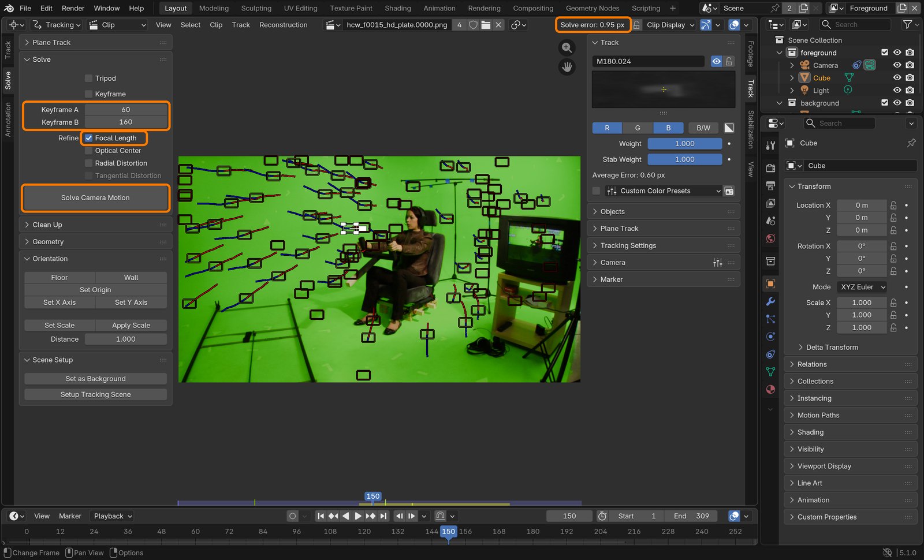Select the pan hand tool icon
Screen dimensions: 924x560
567,67
